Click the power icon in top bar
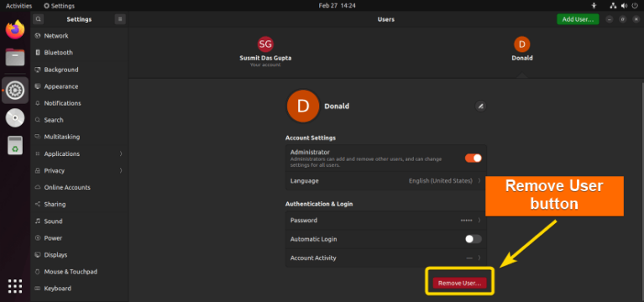Image resolution: width=644 pixels, height=302 pixels. pyautogui.click(x=635, y=6)
